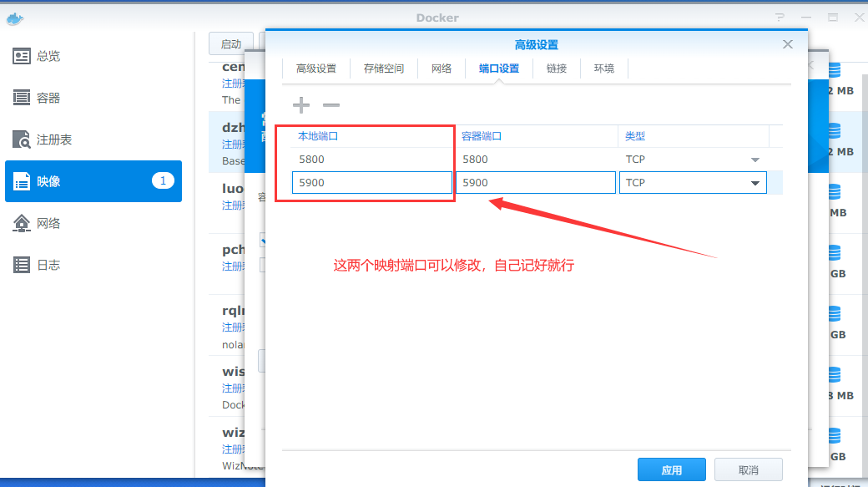The image size is (868, 487).
Task: Click the local port 5900 input field
Action: [371, 183]
